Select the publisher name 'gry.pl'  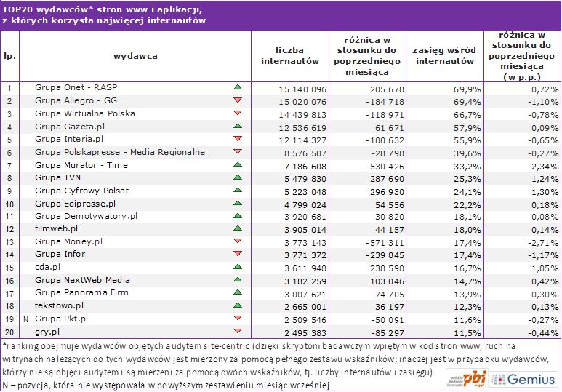47,332
